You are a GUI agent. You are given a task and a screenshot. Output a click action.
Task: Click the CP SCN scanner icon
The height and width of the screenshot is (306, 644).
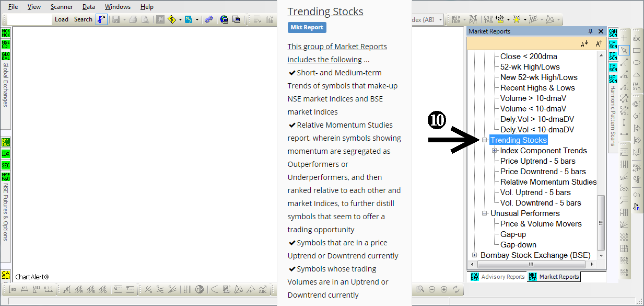click(613, 44)
